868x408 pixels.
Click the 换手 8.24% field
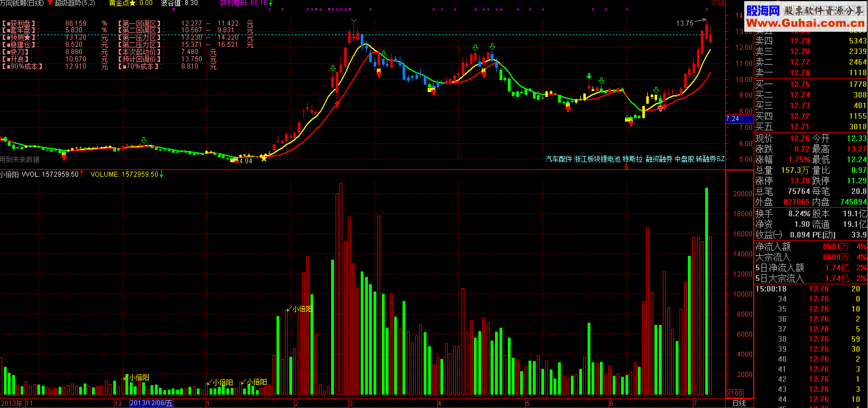coord(783,213)
